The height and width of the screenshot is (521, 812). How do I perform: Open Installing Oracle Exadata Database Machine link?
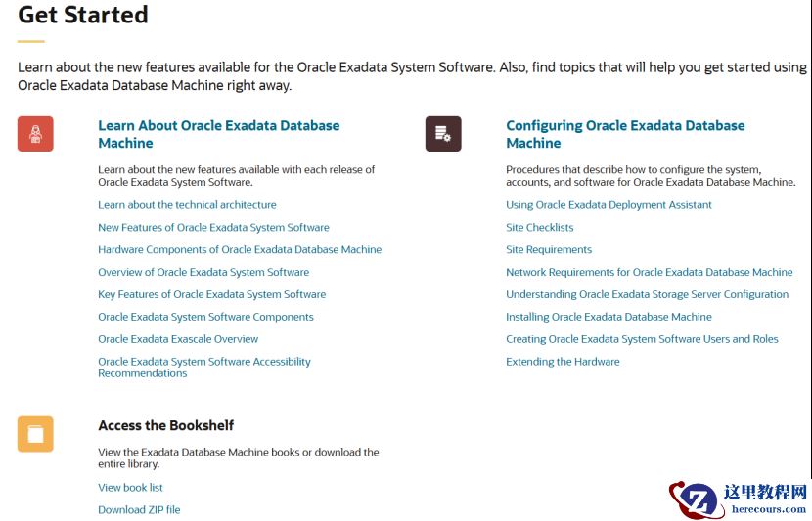pos(609,317)
